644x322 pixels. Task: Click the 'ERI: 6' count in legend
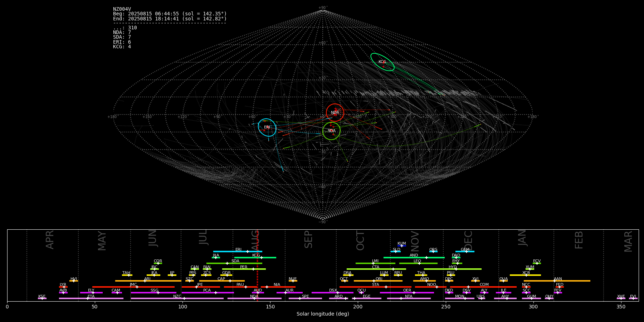pos(122,42)
